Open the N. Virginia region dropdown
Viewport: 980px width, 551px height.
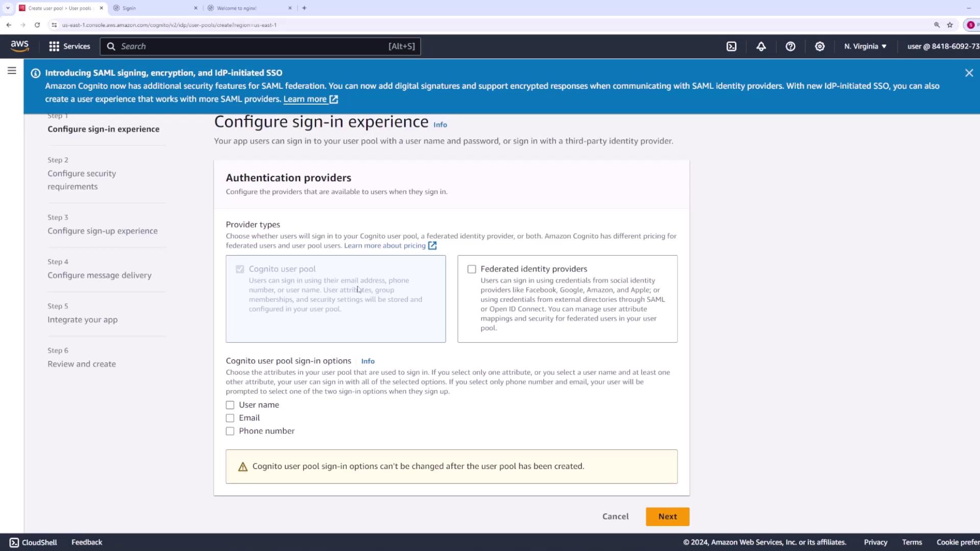click(x=865, y=46)
